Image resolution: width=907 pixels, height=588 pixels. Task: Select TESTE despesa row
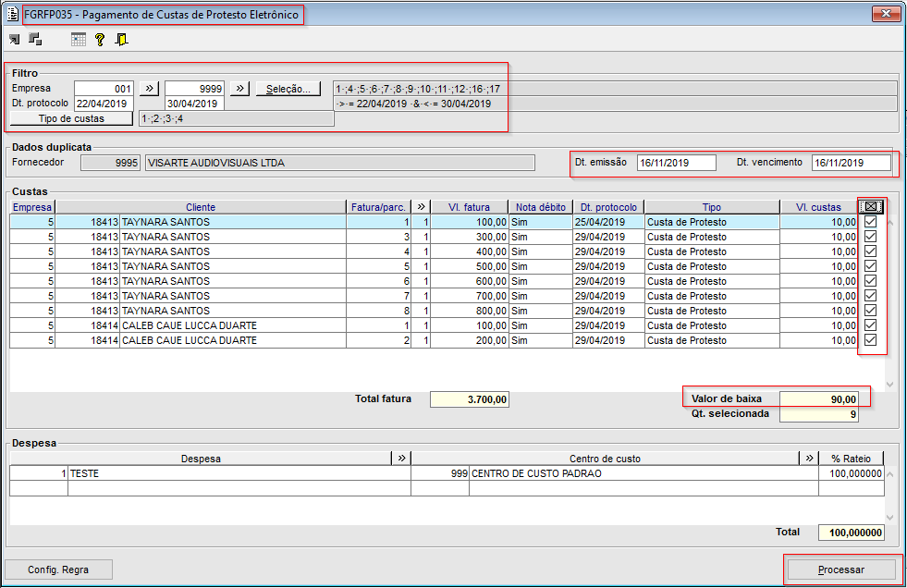coord(239,473)
